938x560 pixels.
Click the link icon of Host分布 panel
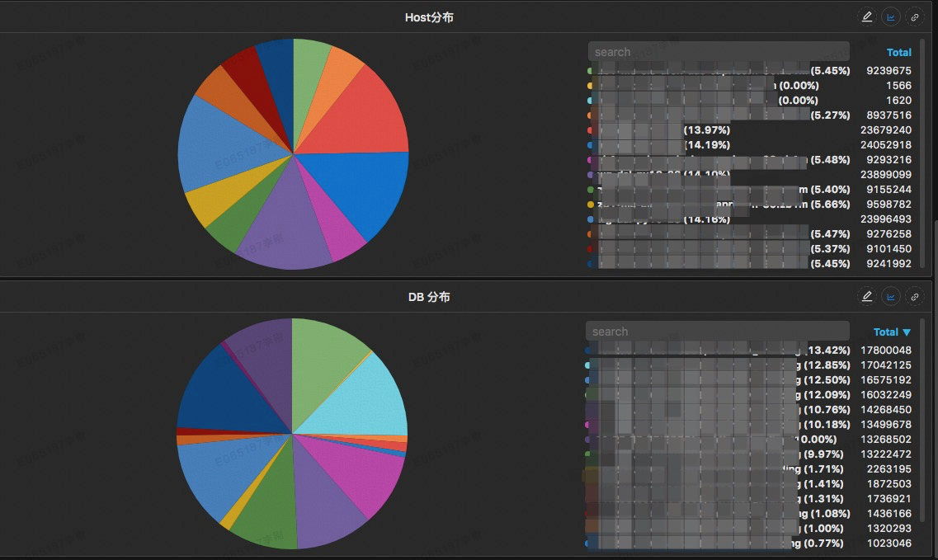[x=915, y=17]
